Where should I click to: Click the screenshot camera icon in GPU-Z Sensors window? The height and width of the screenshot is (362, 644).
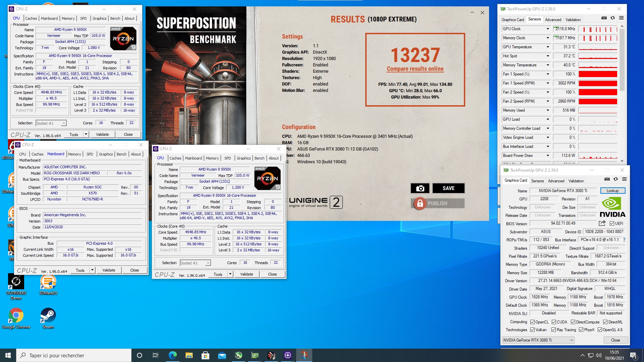(604, 18)
